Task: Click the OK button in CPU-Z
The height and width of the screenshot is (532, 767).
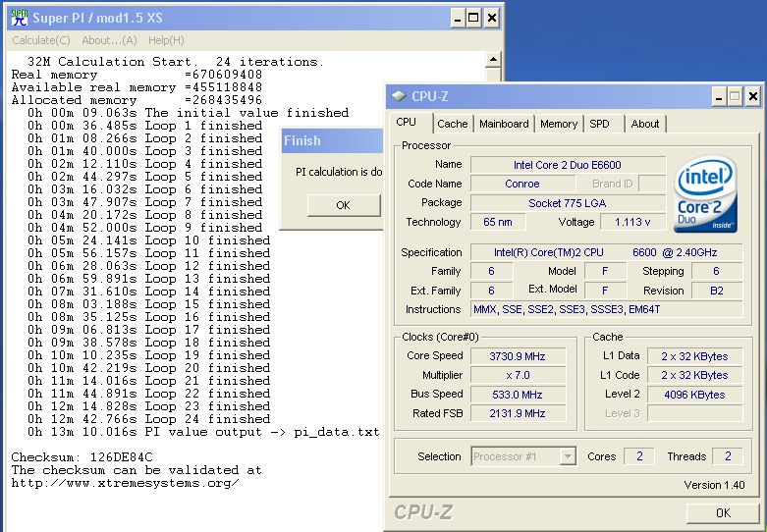Action: (x=723, y=513)
